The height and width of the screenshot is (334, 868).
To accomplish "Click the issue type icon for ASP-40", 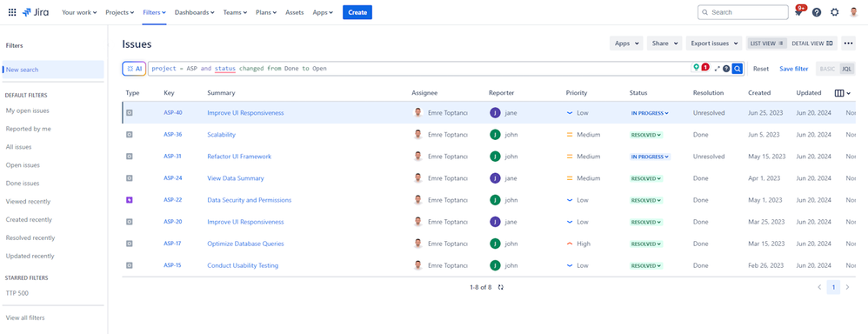I will pyautogui.click(x=129, y=112).
